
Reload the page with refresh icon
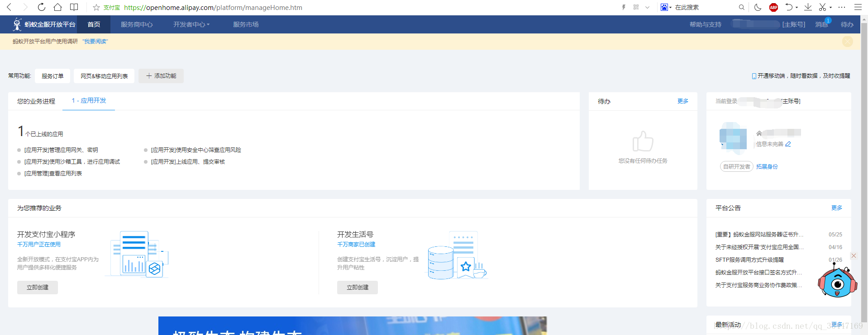(x=41, y=7)
